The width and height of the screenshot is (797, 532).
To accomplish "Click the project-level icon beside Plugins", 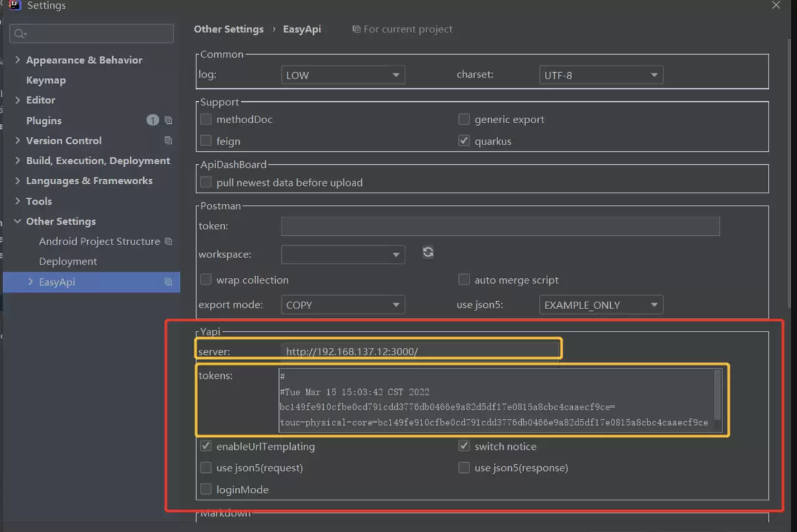I will click(168, 120).
